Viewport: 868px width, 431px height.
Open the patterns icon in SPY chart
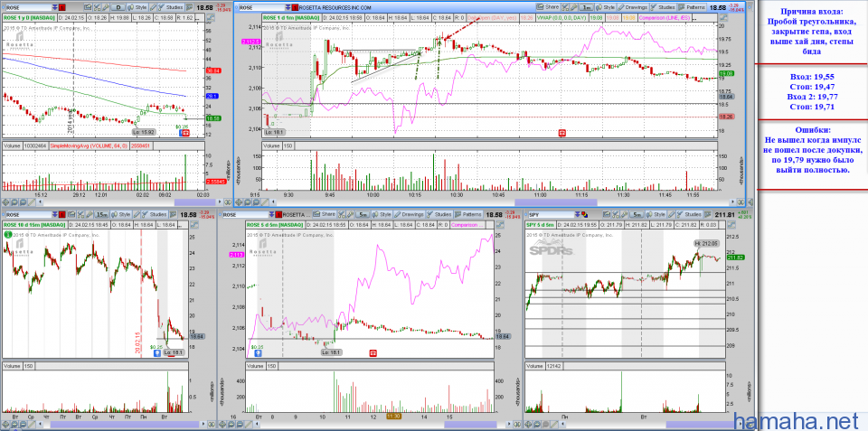pos(708,214)
